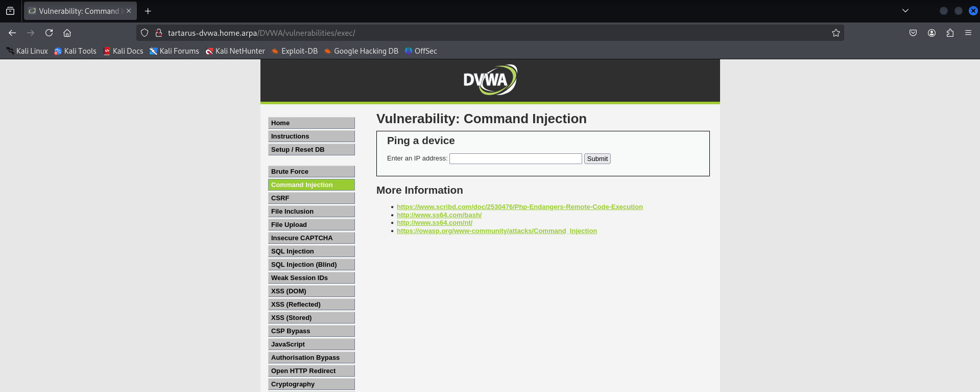Image resolution: width=980 pixels, height=392 pixels.
Task: Click the insecure connection padlock icon
Action: pyautogui.click(x=159, y=33)
